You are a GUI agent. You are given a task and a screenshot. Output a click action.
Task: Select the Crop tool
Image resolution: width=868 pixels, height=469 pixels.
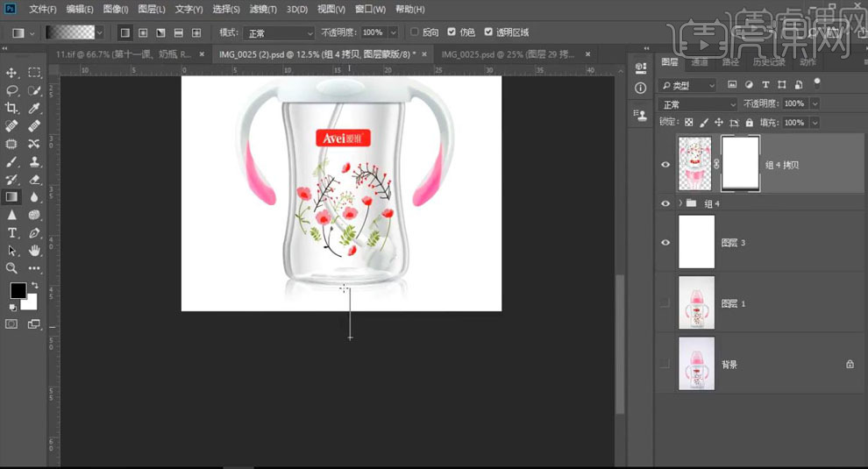tap(12, 108)
